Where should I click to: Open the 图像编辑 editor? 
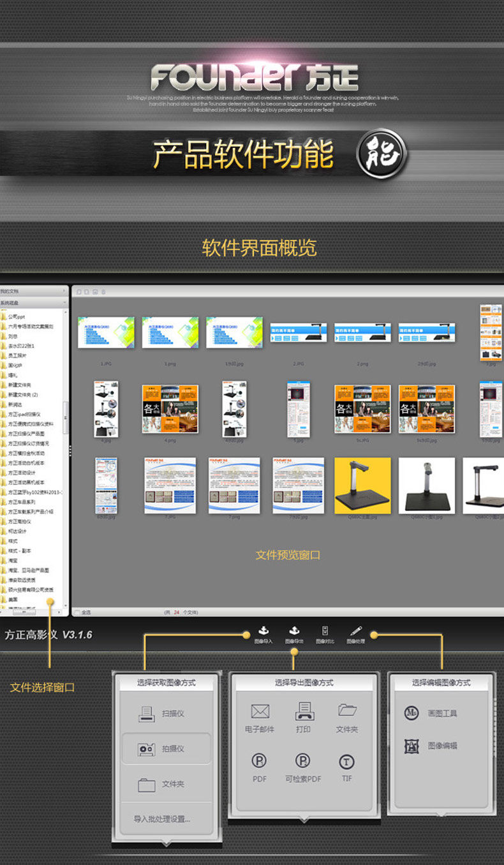pyautogui.click(x=431, y=746)
